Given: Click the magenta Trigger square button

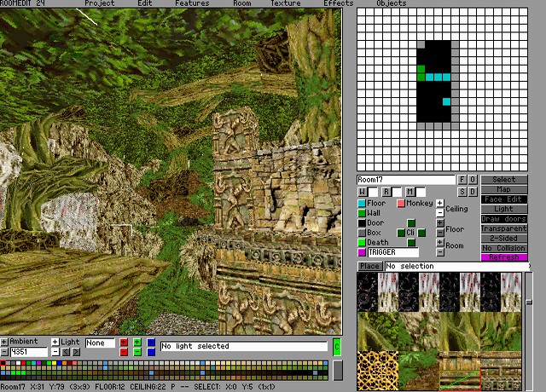Looking at the screenshot, I should click(x=362, y=253).
